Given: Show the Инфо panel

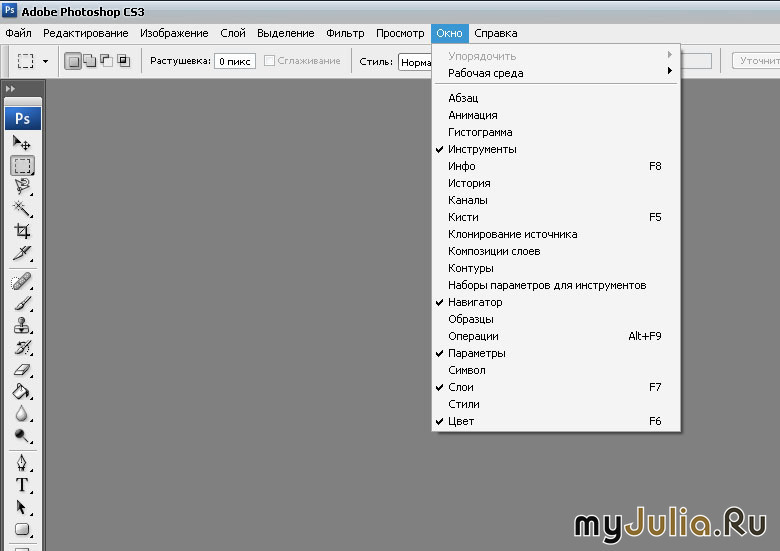Looking at the screenshot, I should coord(556,166).
